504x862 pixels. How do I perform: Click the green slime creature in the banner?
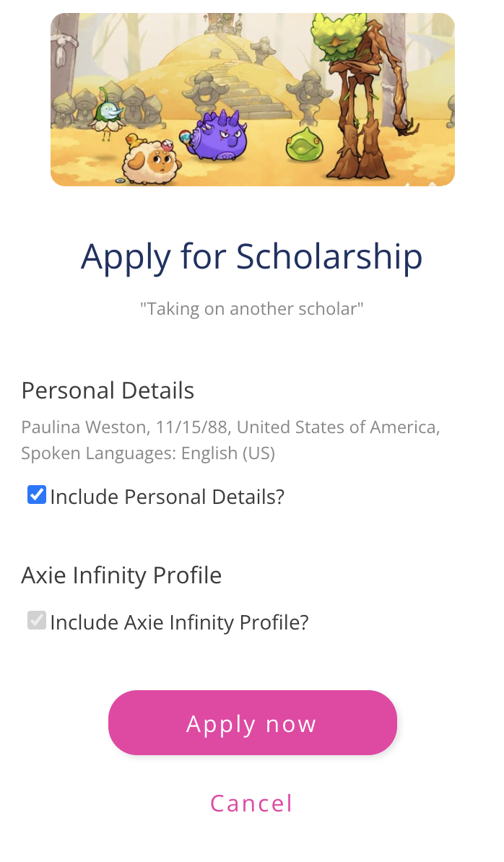(303, 144)
